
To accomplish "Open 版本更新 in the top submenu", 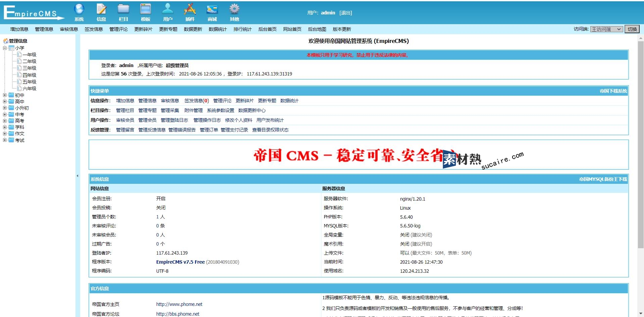I will click(342, 29).
